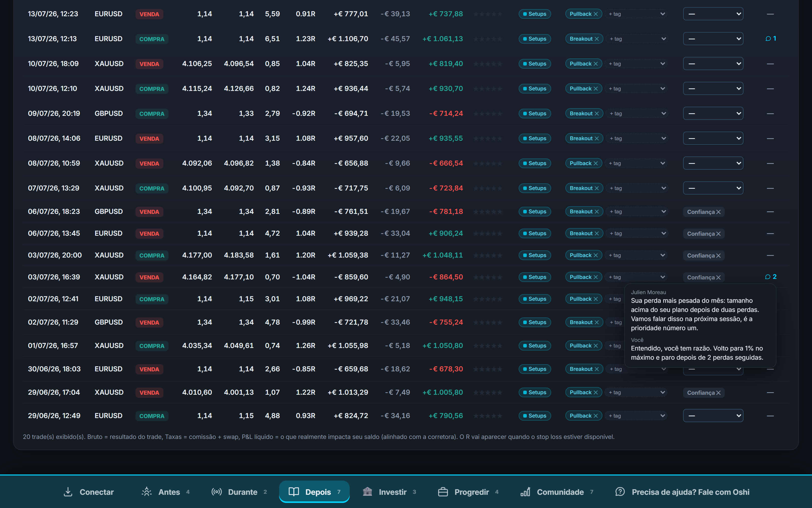Viewport: 812px width, 508px height.
Task: Select the net P&L value -€ 714,24
Action: click(x=446, y=114)
